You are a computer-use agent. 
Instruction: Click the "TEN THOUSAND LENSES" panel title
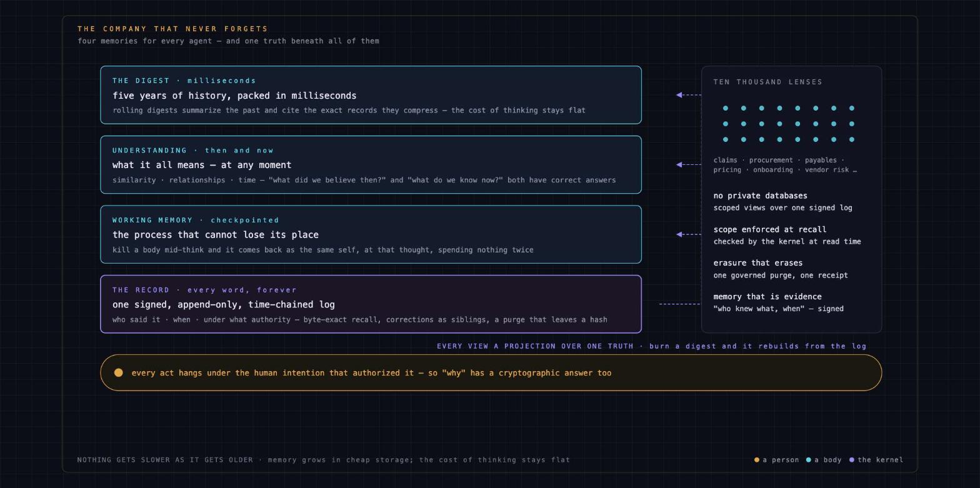[x=768, y=82]
